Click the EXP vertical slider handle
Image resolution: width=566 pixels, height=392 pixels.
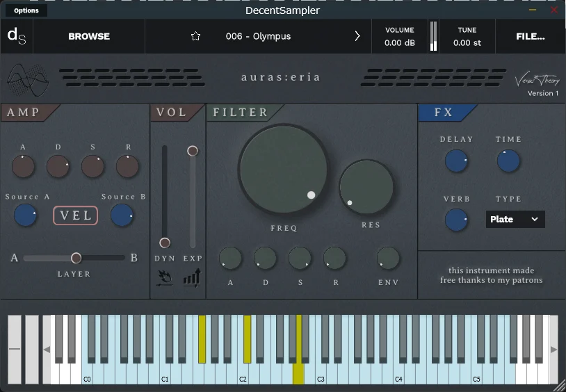193,151
